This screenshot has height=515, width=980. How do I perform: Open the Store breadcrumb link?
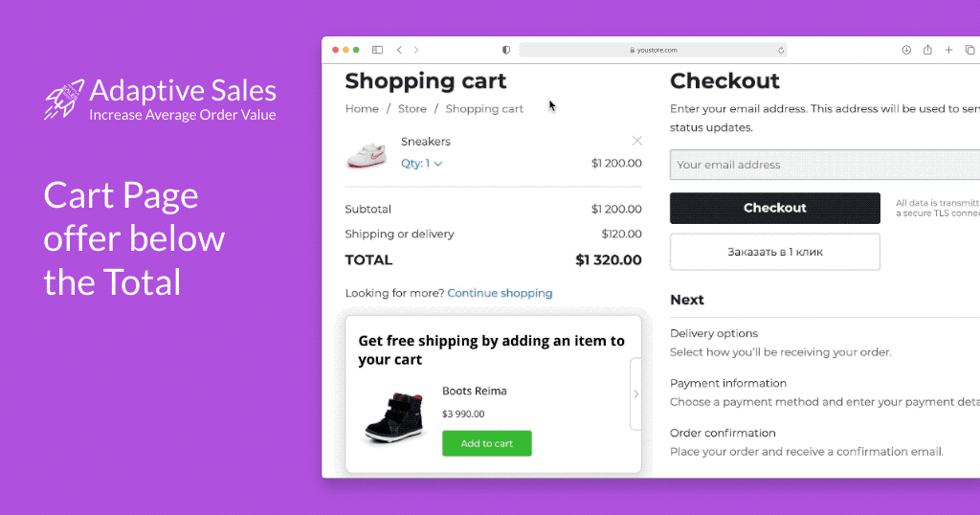[x=412, y=109]
